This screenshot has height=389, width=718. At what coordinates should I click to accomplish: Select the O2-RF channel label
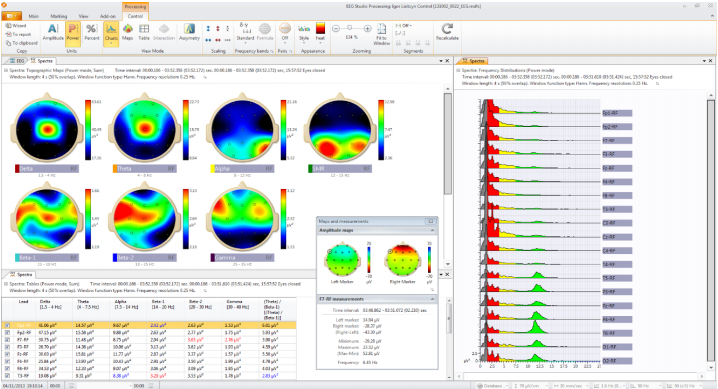(x=617, y=361)
